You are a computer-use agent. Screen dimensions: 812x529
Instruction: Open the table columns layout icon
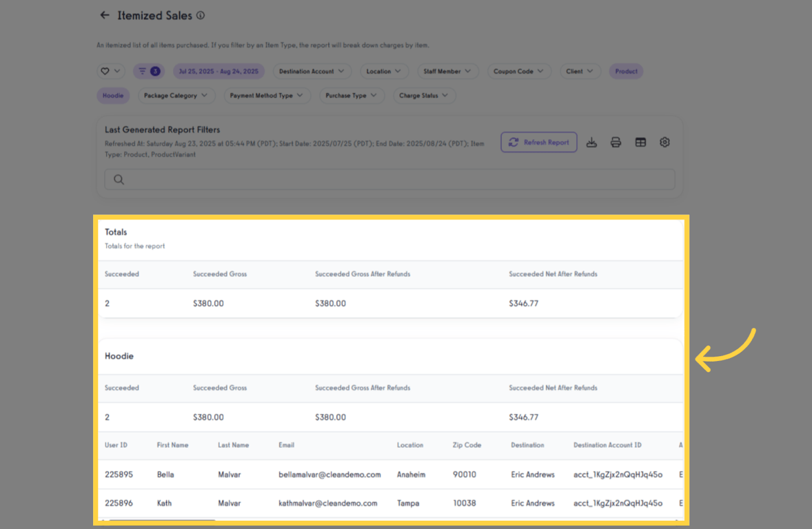click(640, 143)
